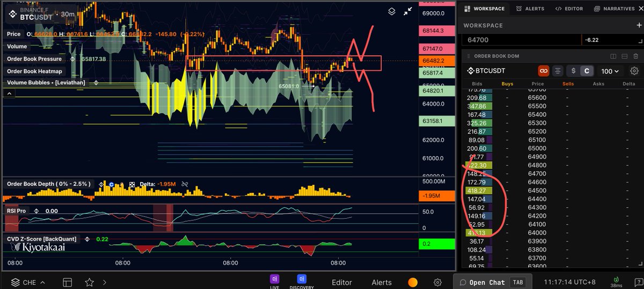This screenshot has height=289, width=644.
Task: Open the gear settings in bottom bar
Action: coord(438,282)
